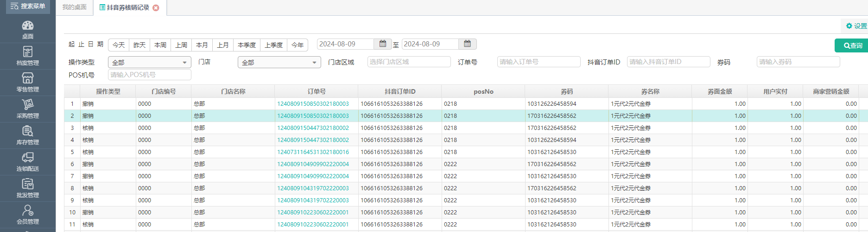Open order 1240731164531302180016 link
Screen dimensions: 868x232
[x=313, y=152]
